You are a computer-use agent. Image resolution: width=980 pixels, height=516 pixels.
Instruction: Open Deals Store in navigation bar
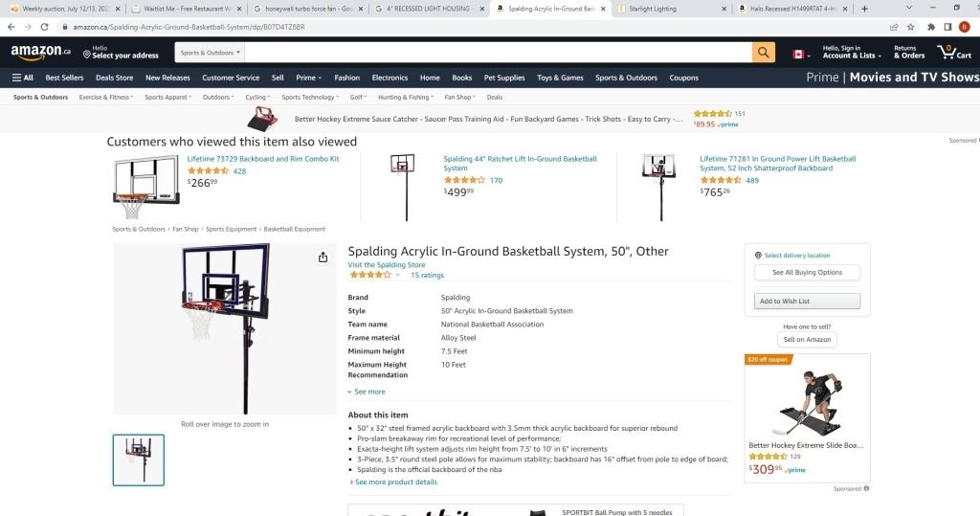[115, 78]
